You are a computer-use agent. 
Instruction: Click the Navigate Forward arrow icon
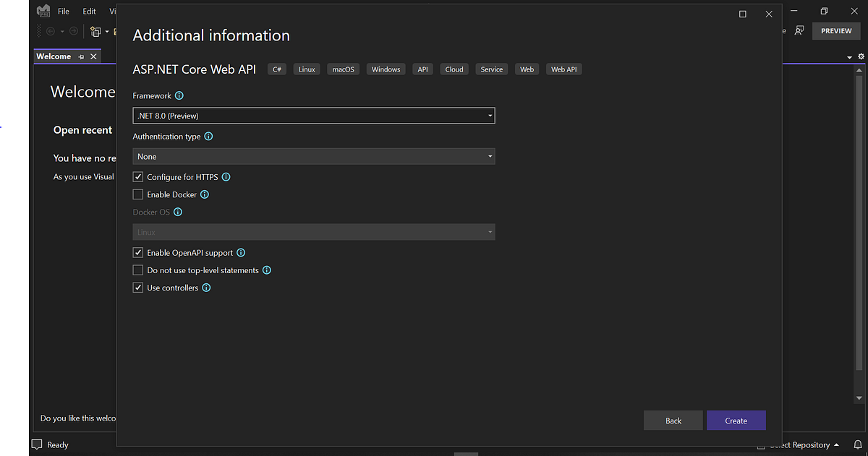73,30
